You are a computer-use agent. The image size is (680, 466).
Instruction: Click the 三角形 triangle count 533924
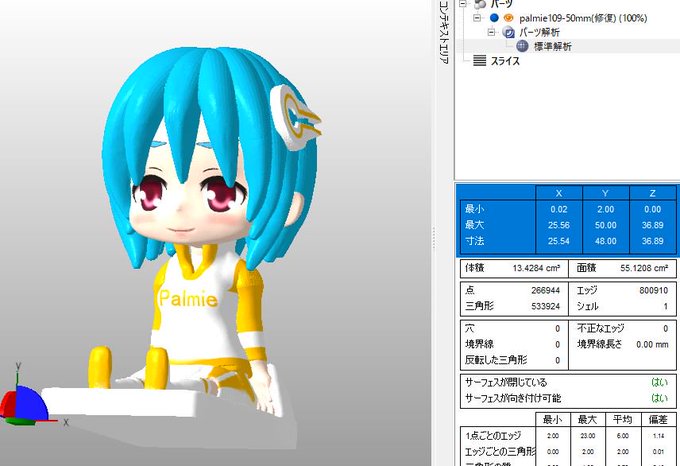point(546,306)
